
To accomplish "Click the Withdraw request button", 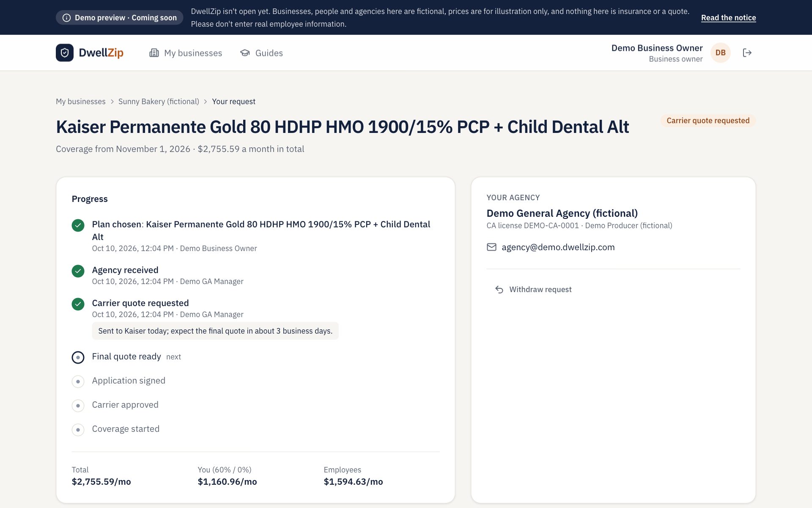I will coord(533,290).
